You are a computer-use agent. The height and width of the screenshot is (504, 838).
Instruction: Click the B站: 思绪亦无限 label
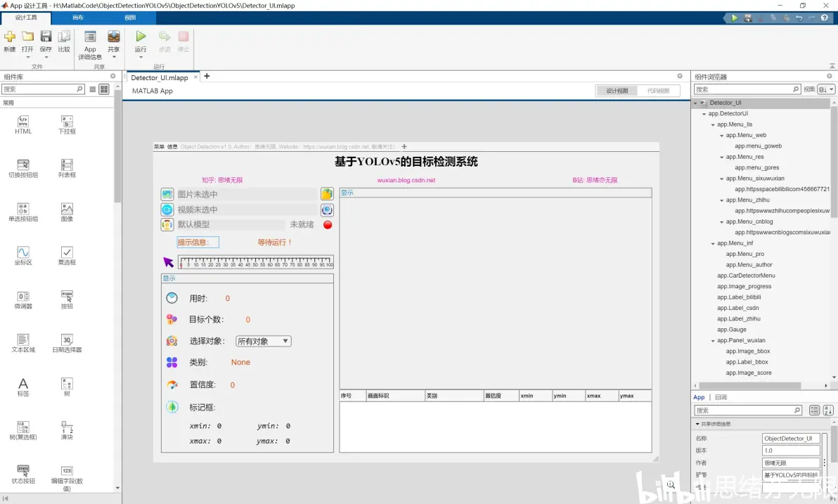[595, 180]
